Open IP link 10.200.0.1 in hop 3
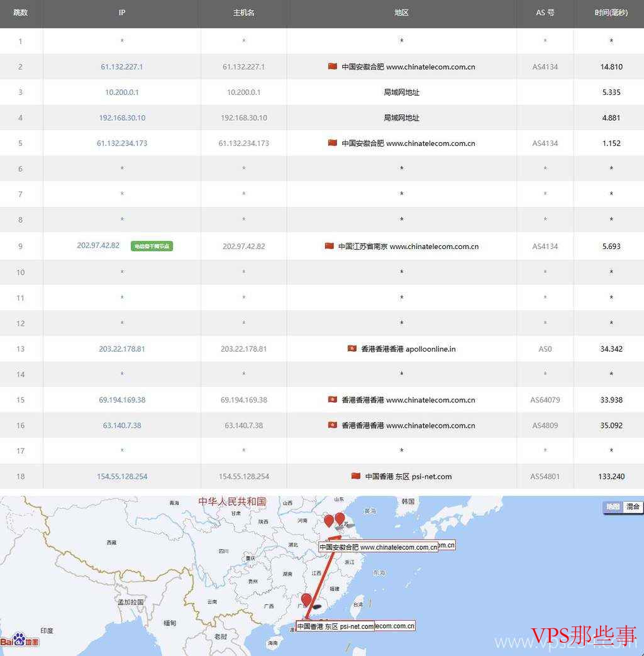The width and height of the screenshot is (644, 656). 122,92
